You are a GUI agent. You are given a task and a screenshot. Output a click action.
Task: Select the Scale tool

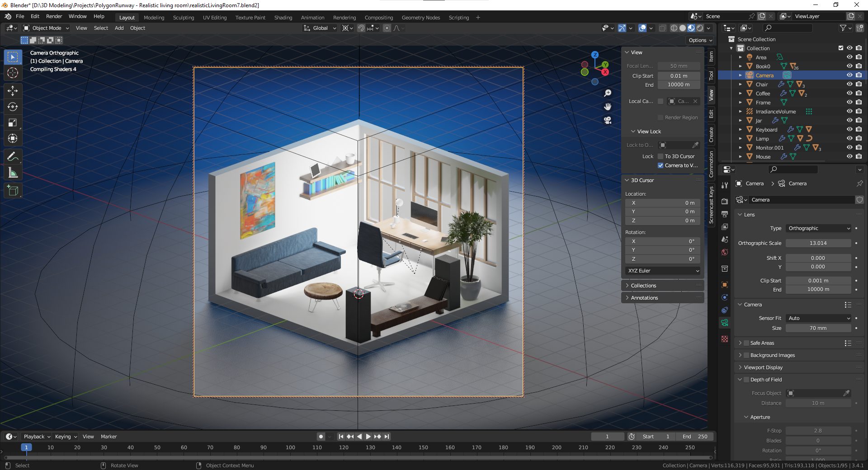[x=13, y=122]
